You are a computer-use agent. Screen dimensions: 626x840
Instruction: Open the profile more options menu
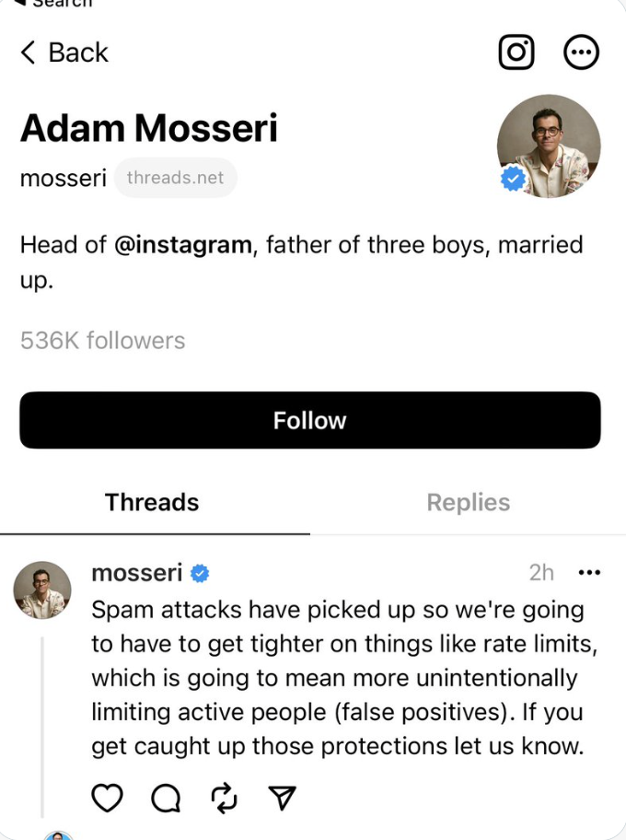tap(581, 52)
